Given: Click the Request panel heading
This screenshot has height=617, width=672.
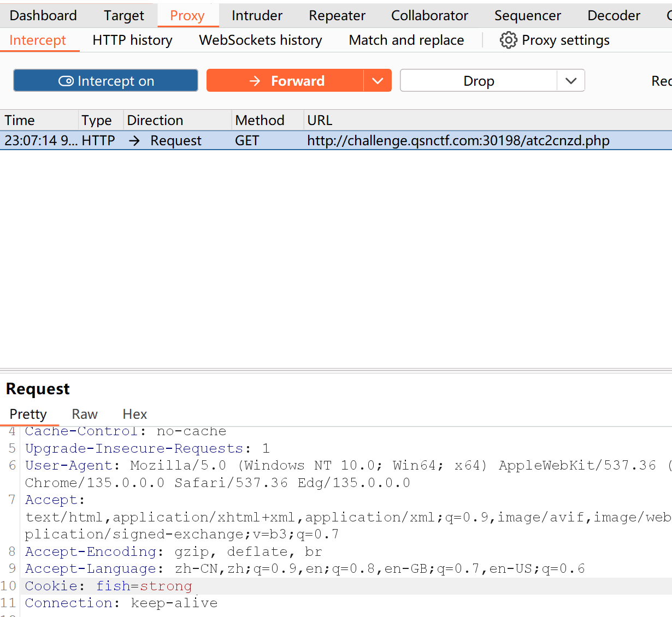Looking at the screenshot, I should pos(38,389).
